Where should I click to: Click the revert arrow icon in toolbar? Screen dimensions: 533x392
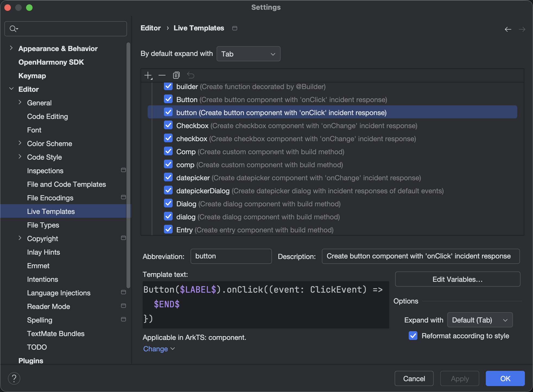coord(191,75)
